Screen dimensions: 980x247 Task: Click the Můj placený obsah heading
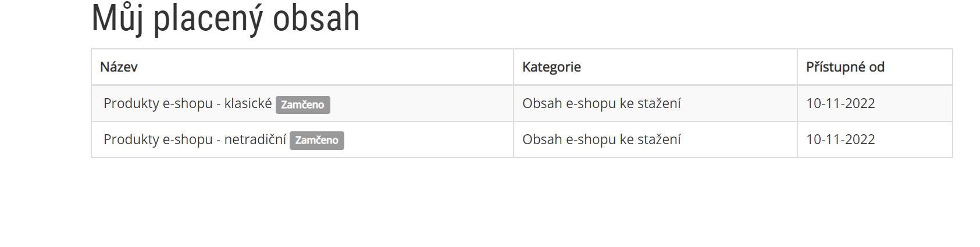(x=226, y=19)
